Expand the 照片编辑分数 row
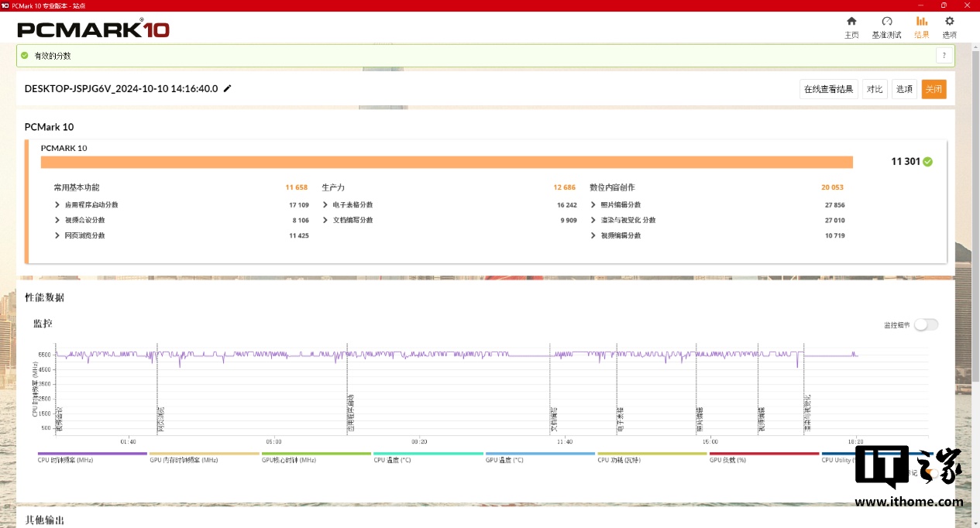The image size is (980, 528). [x=593, y=205]
